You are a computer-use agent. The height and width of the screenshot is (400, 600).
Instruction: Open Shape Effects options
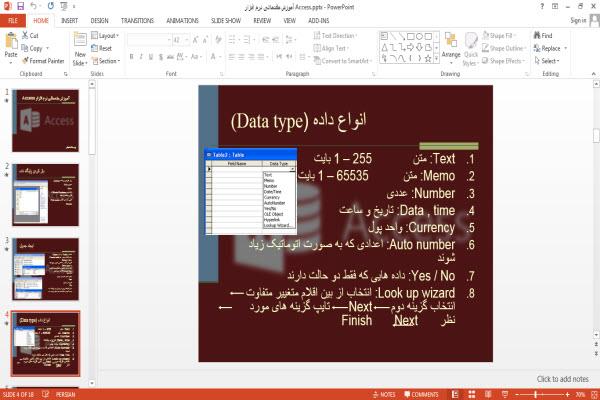[x=504, y=61]
